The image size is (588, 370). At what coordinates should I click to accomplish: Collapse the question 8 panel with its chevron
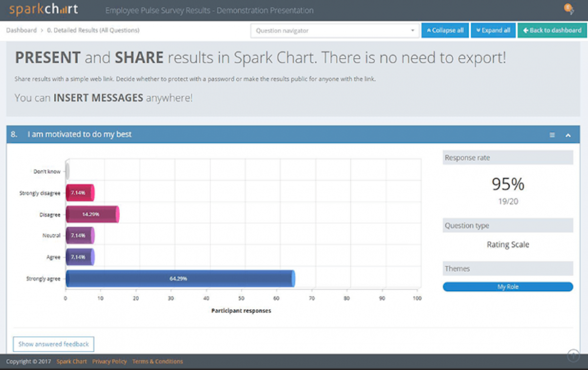coord(568,135)
